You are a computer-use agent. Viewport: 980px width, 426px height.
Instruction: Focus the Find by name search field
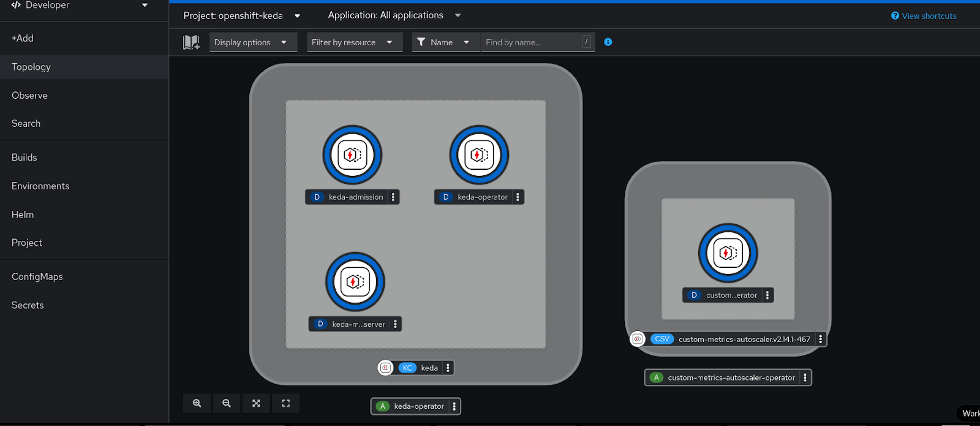530,42
